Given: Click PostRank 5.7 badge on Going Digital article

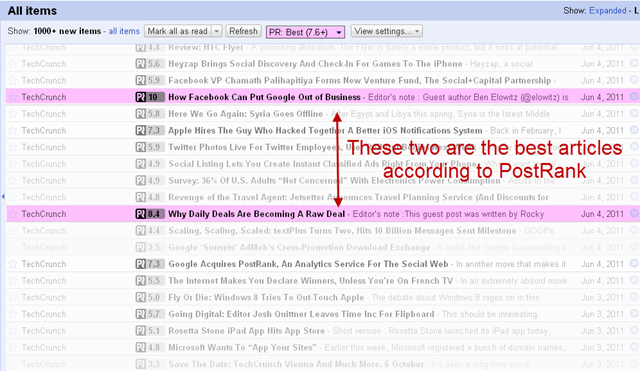Looking at the screenshot, I should coord(150,314).
